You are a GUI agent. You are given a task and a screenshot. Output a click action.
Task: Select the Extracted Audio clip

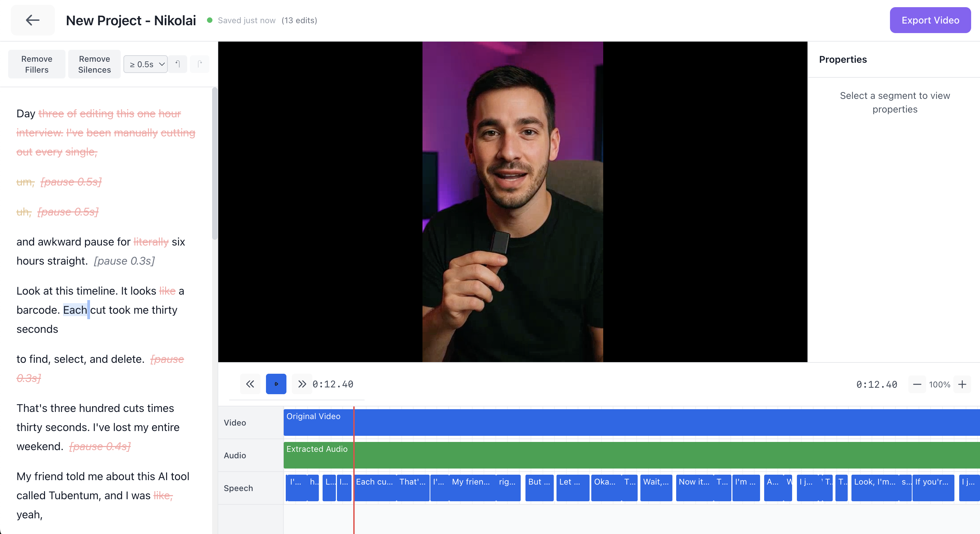click(x=609, y=456)
